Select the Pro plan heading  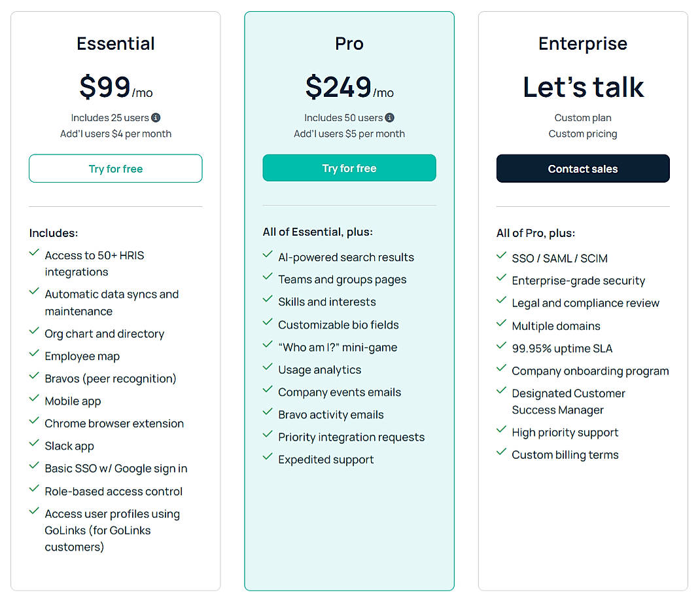349,44
